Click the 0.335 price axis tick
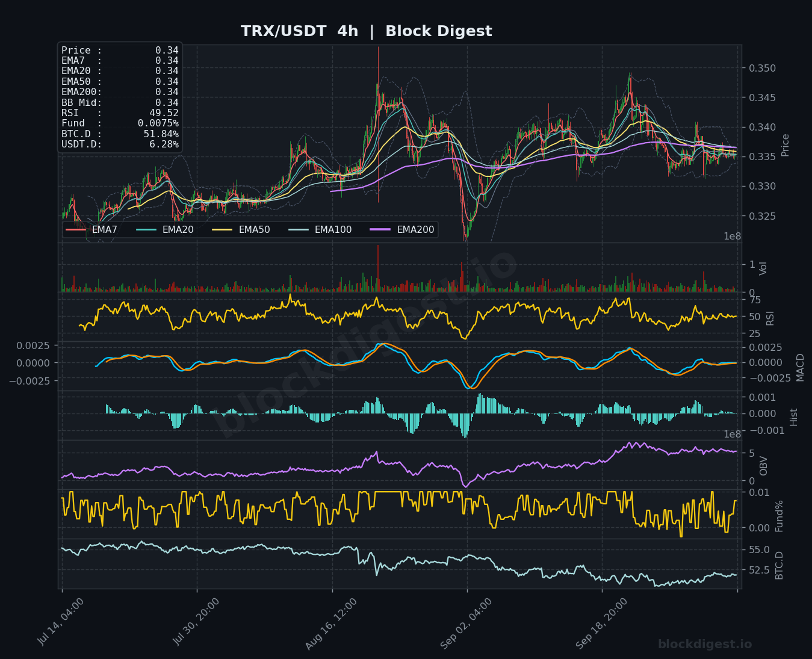Image resolution: width=812 pixels, height=659 pixels. pyautogui.click(x=763, y=157)
